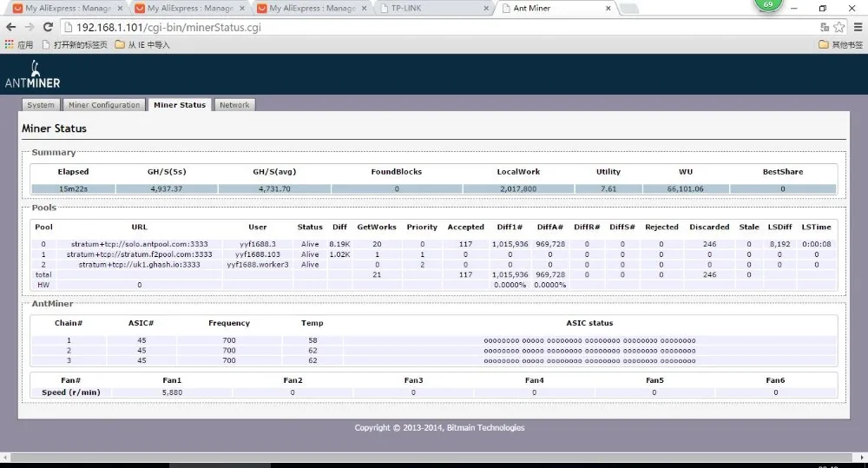Image resolution: width=868 pixels, height=468 pixels.
Task: Click the solo.antpool.com pool URL
Action: [x=140, y=244]
